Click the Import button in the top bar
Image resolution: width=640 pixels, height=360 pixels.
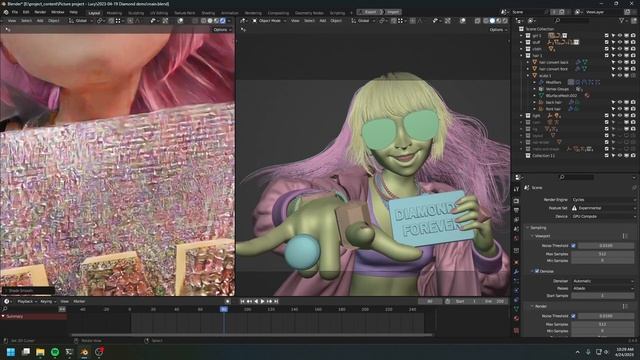tap(392, 12)
